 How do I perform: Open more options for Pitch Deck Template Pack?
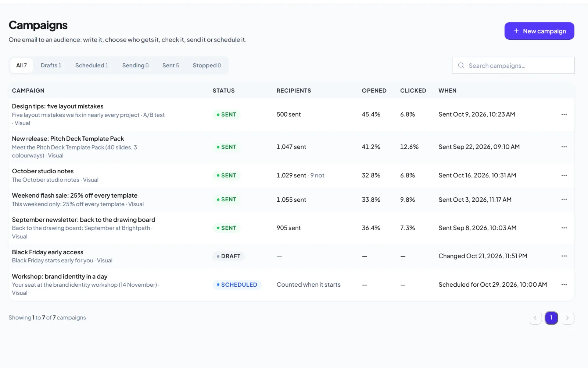[564, 147]
